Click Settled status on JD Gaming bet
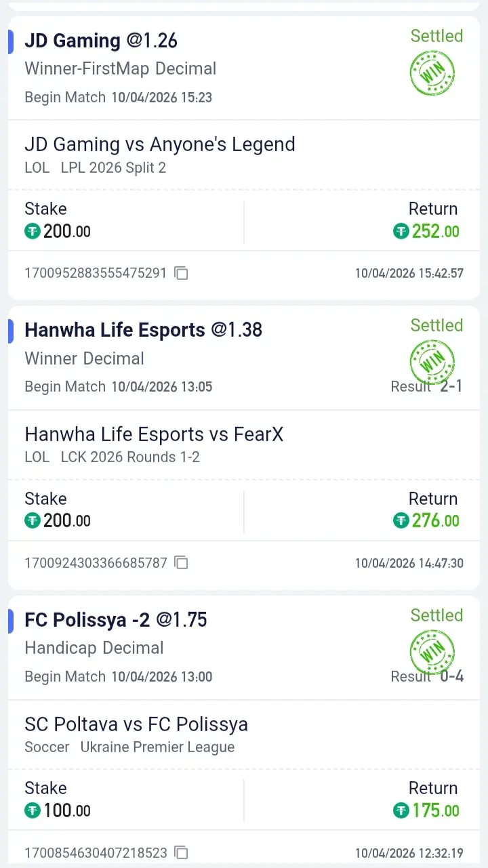The height and width of the screenshot is (868, 488). (436, 36)
